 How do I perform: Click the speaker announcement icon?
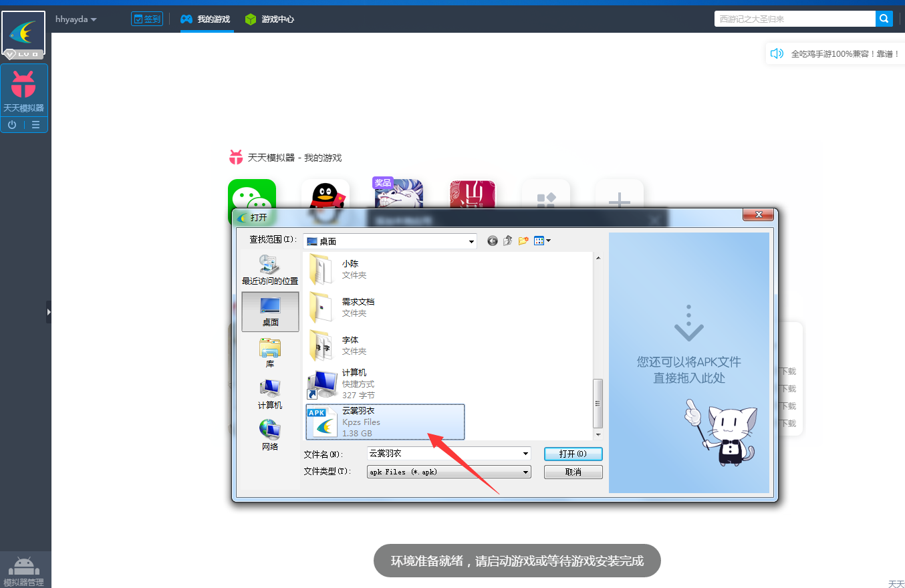(777, 53)
